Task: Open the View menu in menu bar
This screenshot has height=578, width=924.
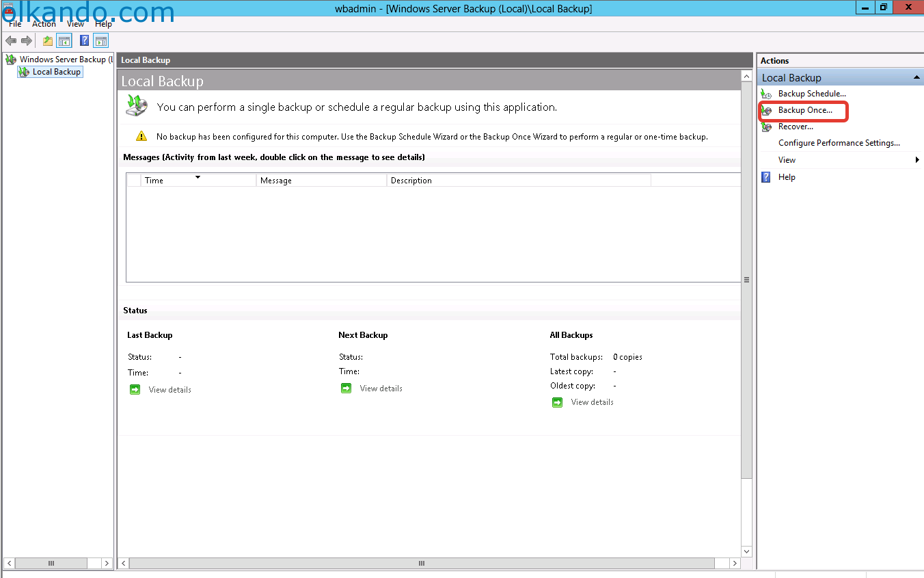Action: point(76,24)
